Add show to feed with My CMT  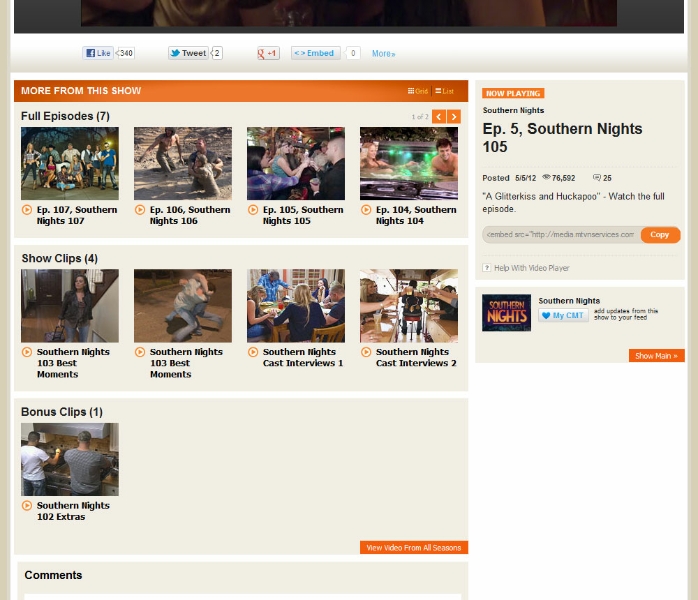point(563,315)
